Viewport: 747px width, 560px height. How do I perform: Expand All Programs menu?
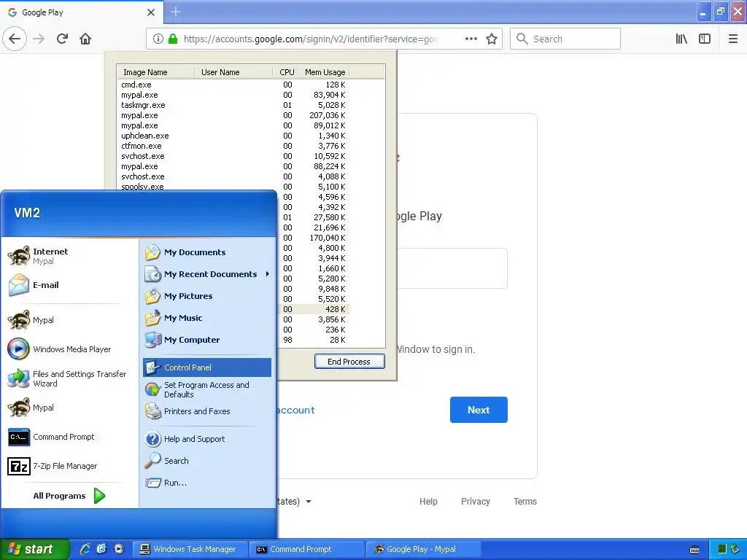click(69, 496)
